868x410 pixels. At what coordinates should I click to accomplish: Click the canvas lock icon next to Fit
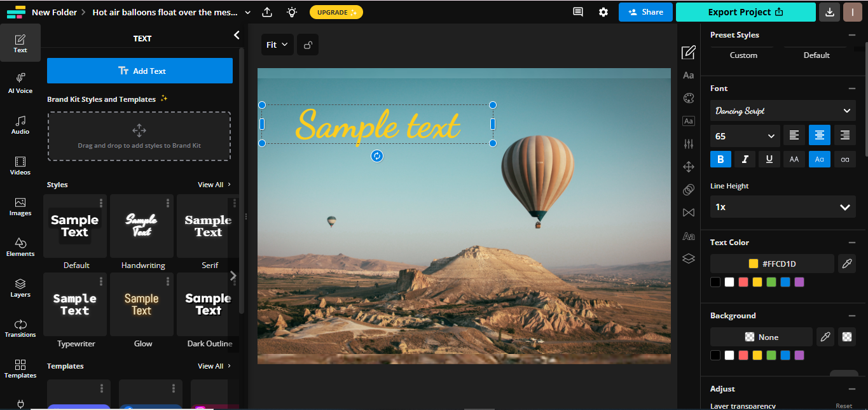[308, 45]
